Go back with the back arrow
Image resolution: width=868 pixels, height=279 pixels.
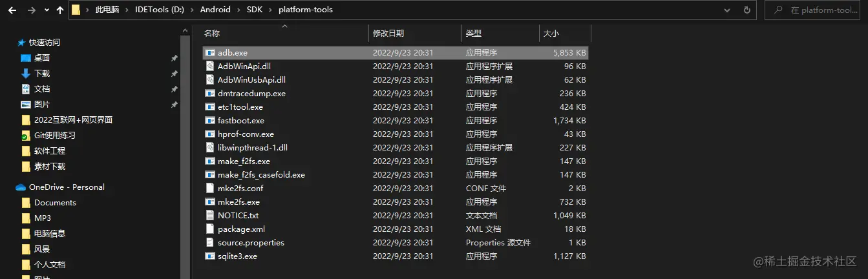coord(12,10)
